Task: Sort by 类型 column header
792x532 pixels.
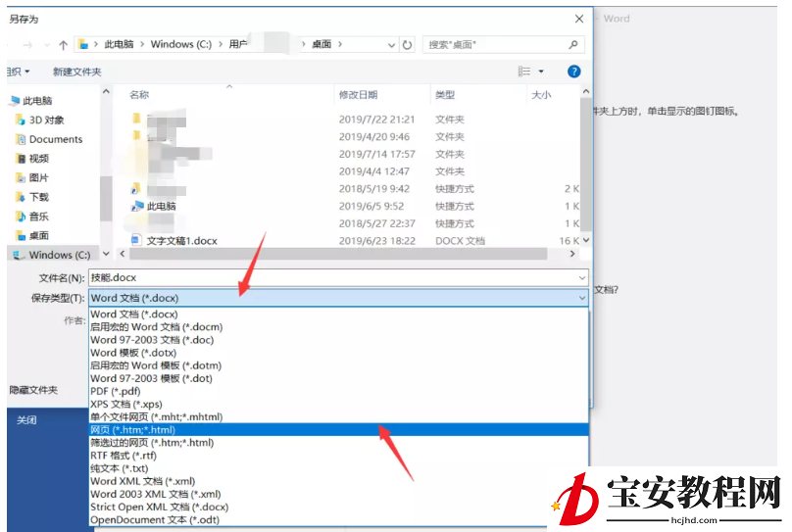Action: pos(445,94)
